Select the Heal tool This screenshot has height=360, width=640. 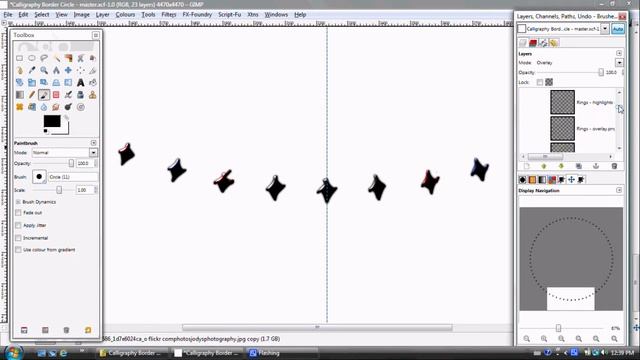[x=20, y=107]
